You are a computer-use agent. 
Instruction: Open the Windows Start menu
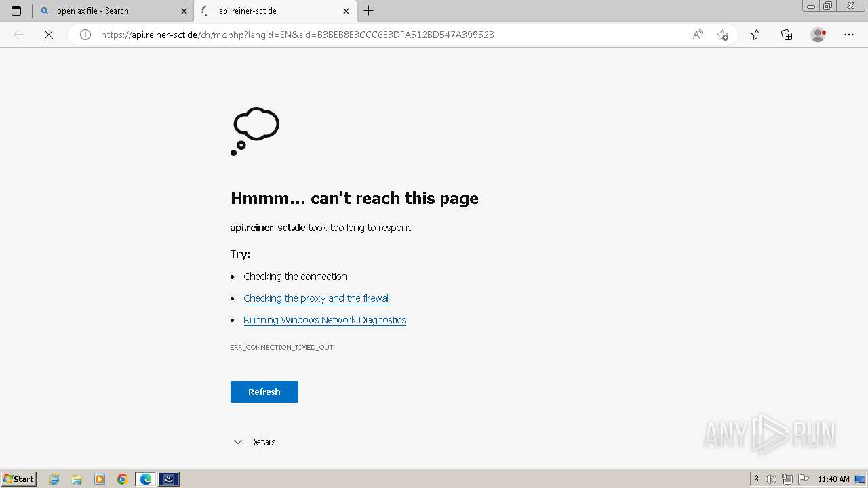pos(19,479)
